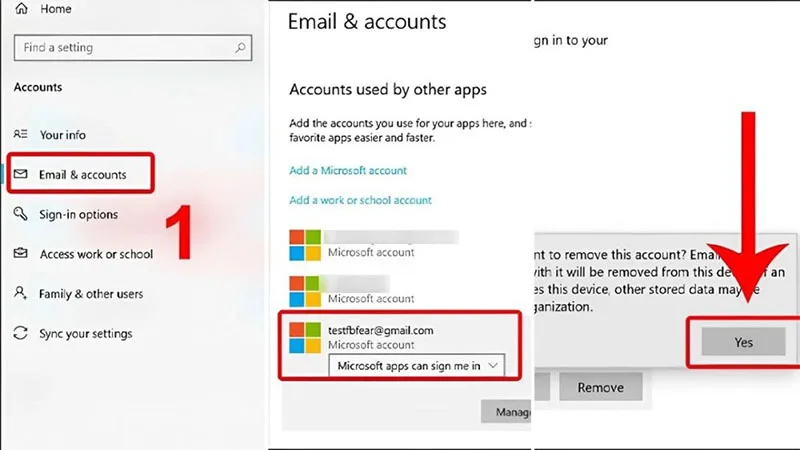This screenshot has height=450, width=800.
Task: Click the Manage button under the account
Action: tap(506, 411)
